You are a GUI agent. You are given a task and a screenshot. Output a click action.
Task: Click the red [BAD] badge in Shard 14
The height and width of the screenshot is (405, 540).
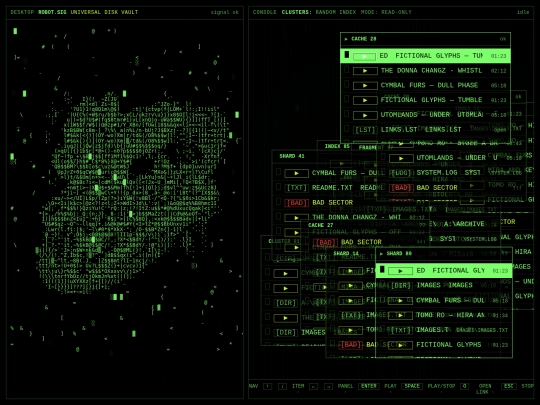click(351, 345)
